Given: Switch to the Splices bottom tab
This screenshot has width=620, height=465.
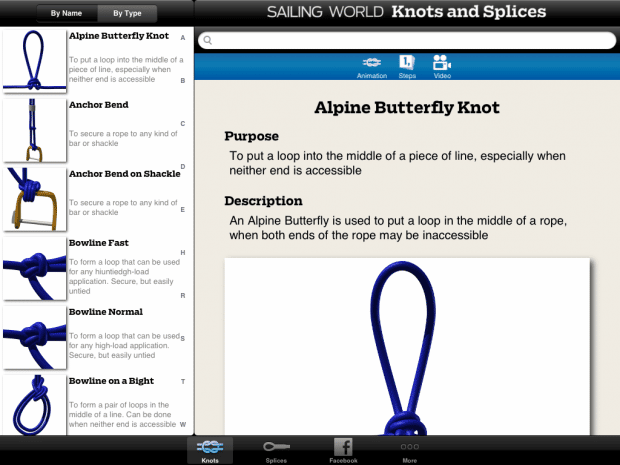Looking at the screenshot, I should pyautogui.click(x=276, y=451).
